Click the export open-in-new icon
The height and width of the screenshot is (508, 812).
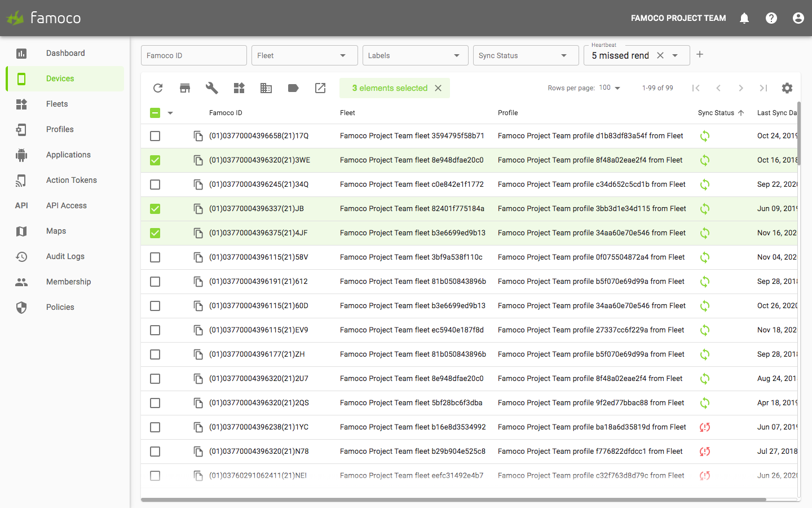[x=320, y=88]
